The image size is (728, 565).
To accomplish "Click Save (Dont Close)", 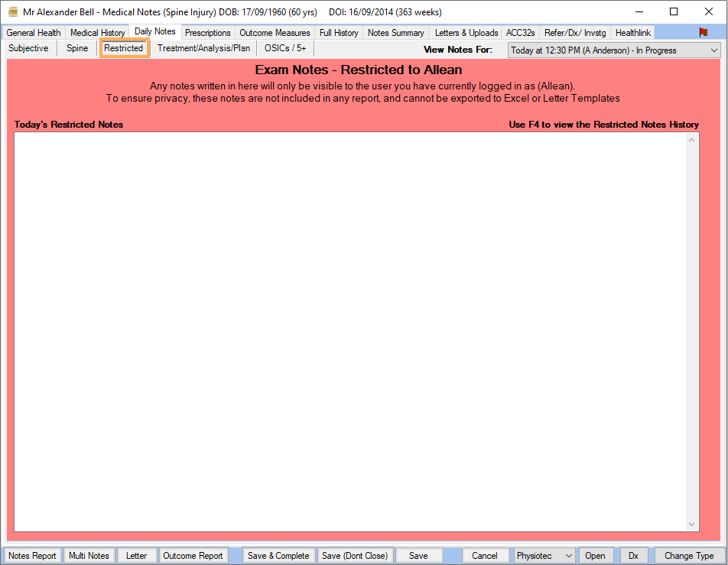I will click(355, 556).
